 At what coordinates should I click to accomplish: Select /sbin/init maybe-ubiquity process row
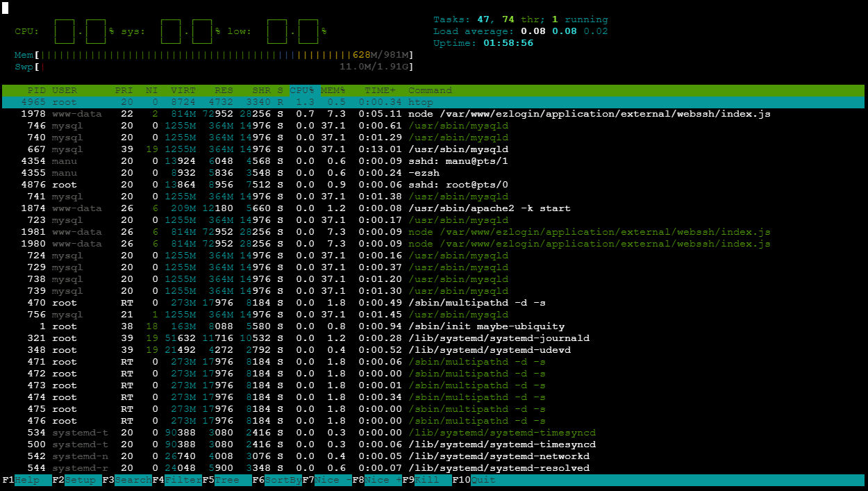click(x=433, y=326)
